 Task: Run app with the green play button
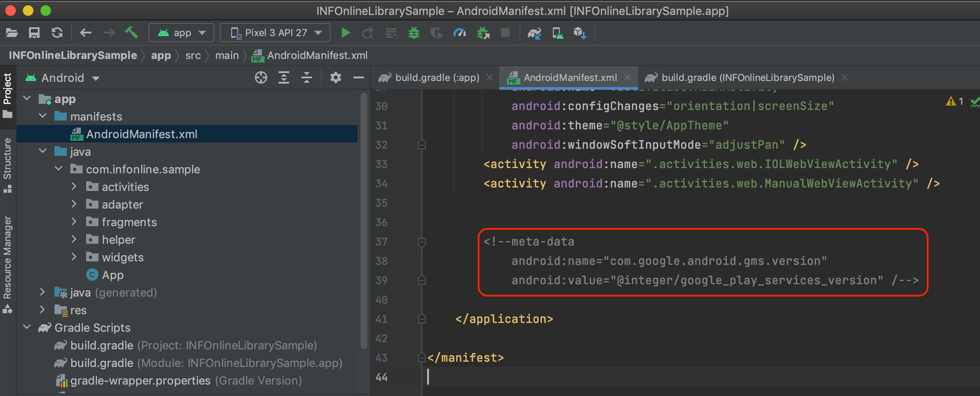(x=346, y=33)
